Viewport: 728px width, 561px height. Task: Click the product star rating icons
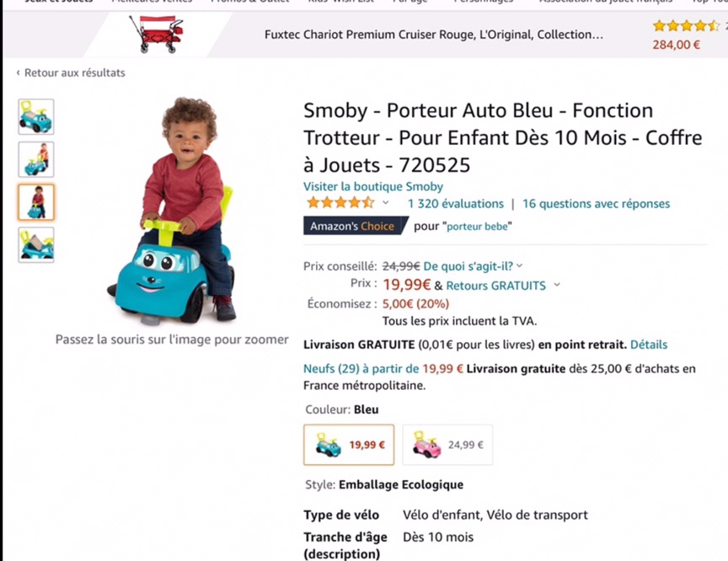340,203
